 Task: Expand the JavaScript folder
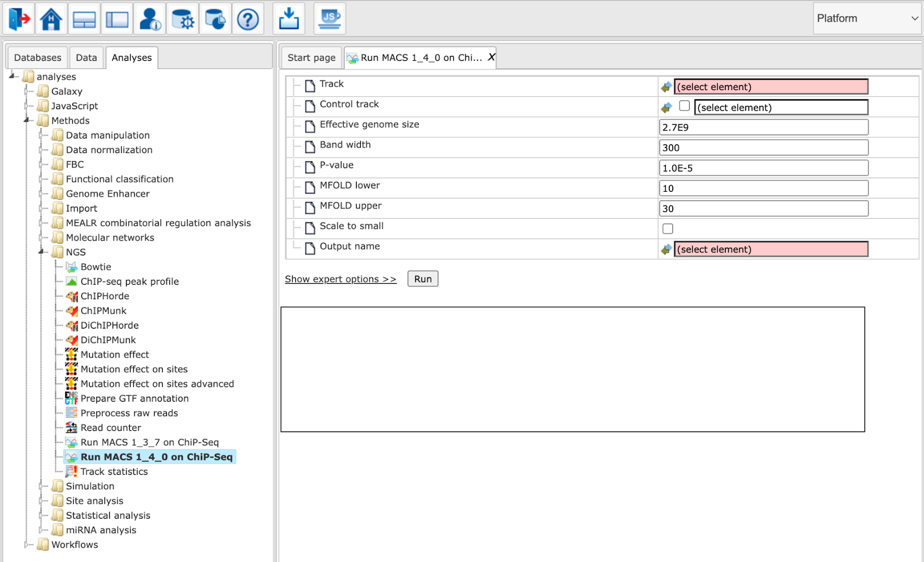coord(27,106)
